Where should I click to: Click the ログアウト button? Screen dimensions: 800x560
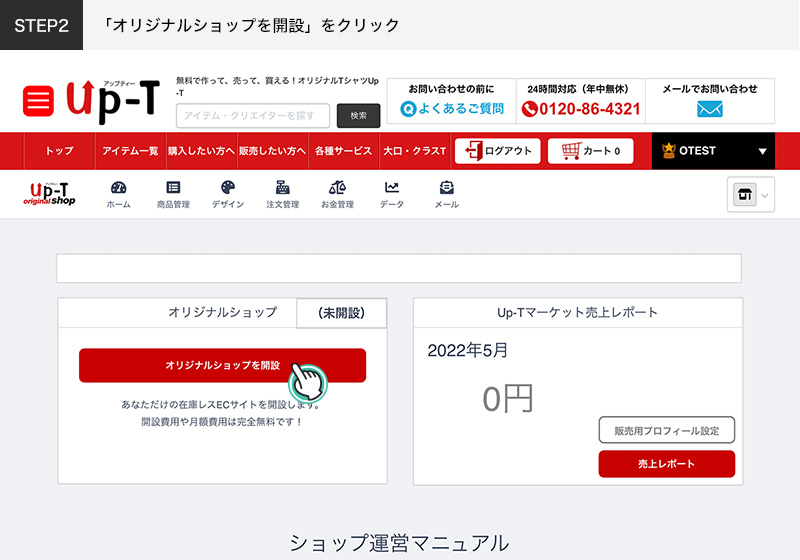click(497, 151)
